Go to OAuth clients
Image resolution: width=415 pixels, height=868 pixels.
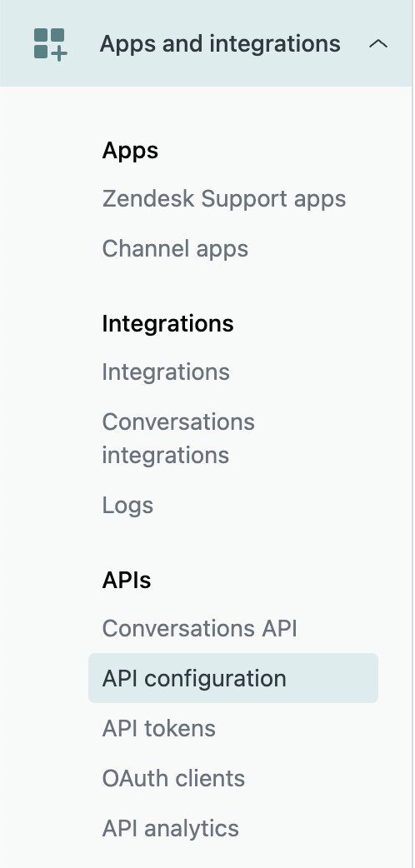[173, 778]
